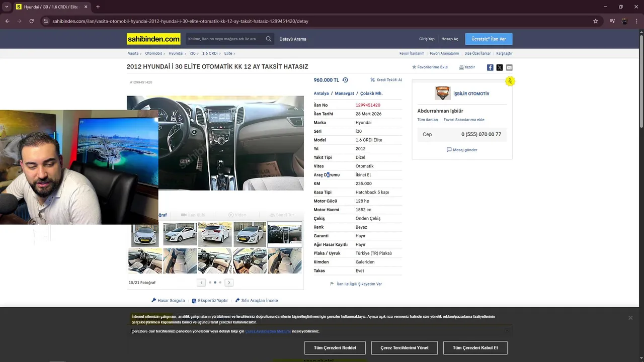Select 1.6 CRDi breadcrumb
Viewport: 644px width, 362px height.
coord(210,53)
